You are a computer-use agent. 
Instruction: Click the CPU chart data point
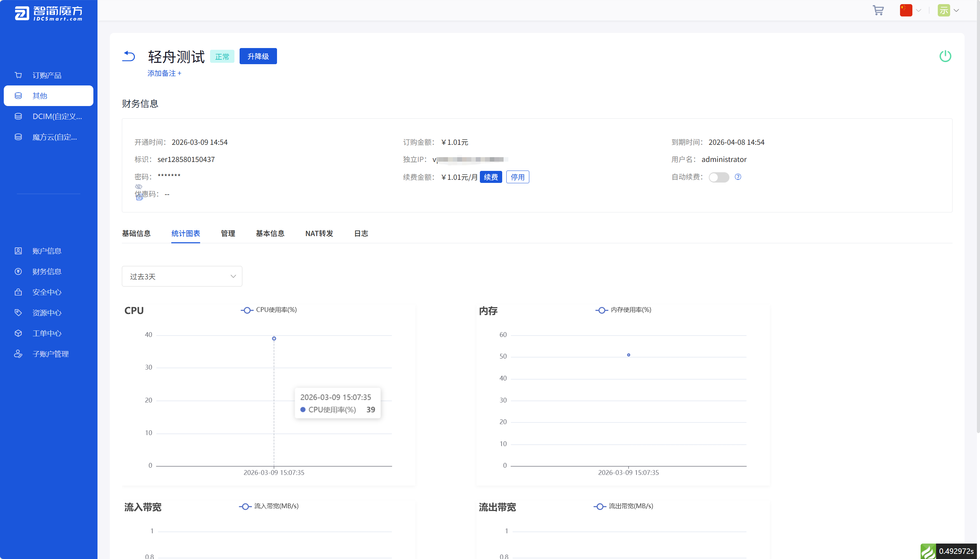click(274, 339)
